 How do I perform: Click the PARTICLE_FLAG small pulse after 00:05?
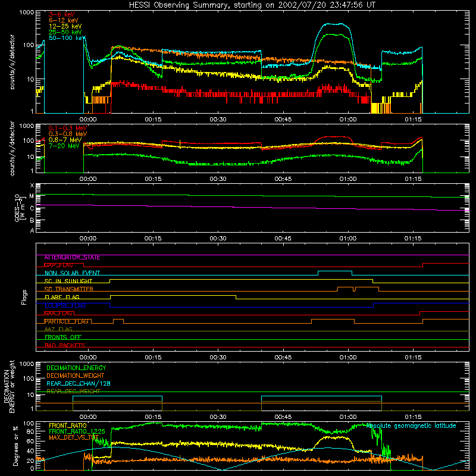click(118, 320)
